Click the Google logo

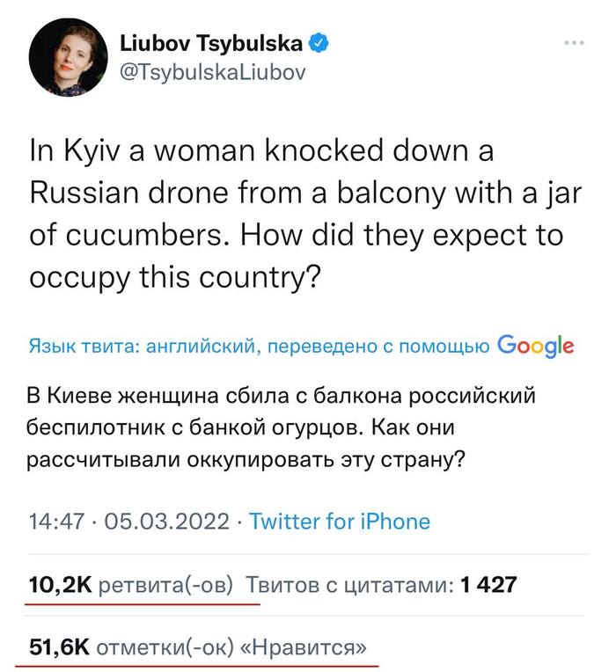pyautogui.click(x=535, y=346)
